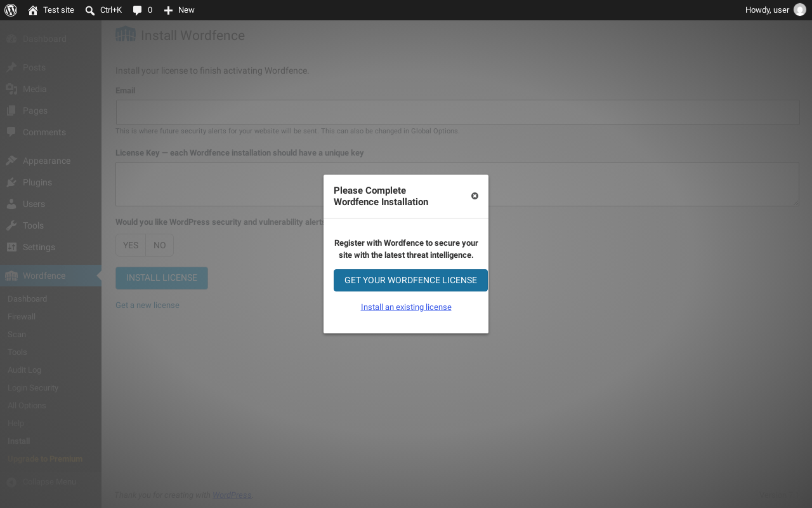Open the WordPress link in footer

[x=232, y=495]
